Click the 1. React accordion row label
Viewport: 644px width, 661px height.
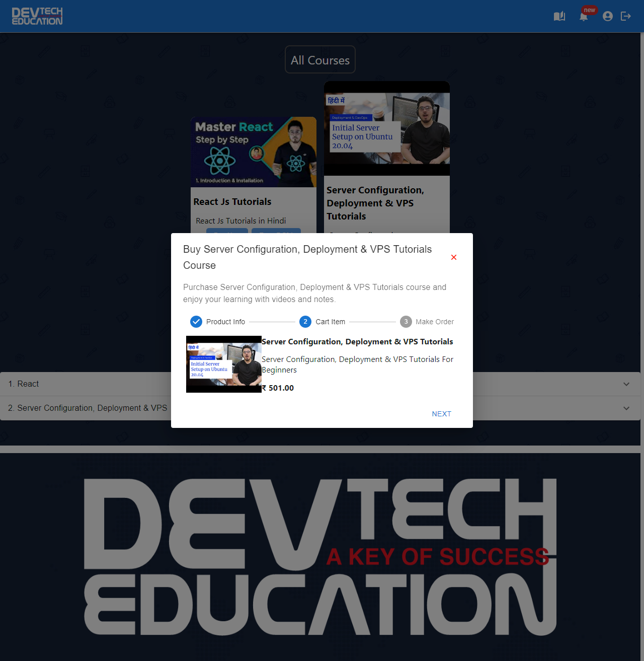(x=24, y=384)
